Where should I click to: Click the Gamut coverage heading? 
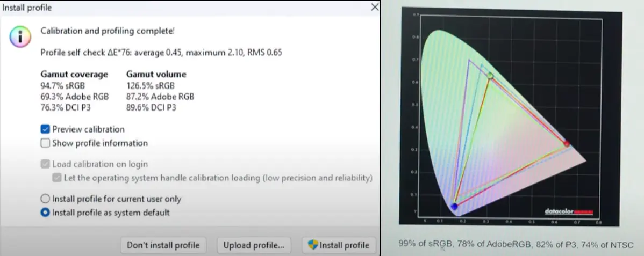click(x=74, y=74)
